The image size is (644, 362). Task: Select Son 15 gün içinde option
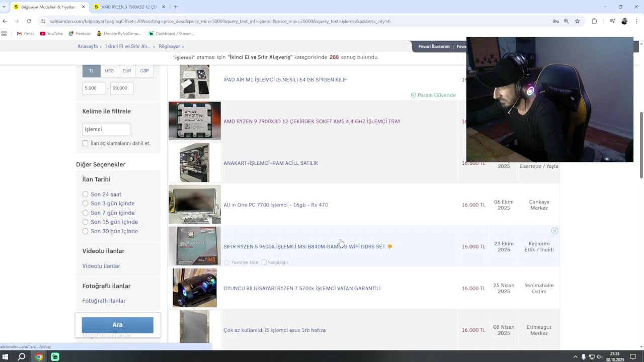coord(86,222)
